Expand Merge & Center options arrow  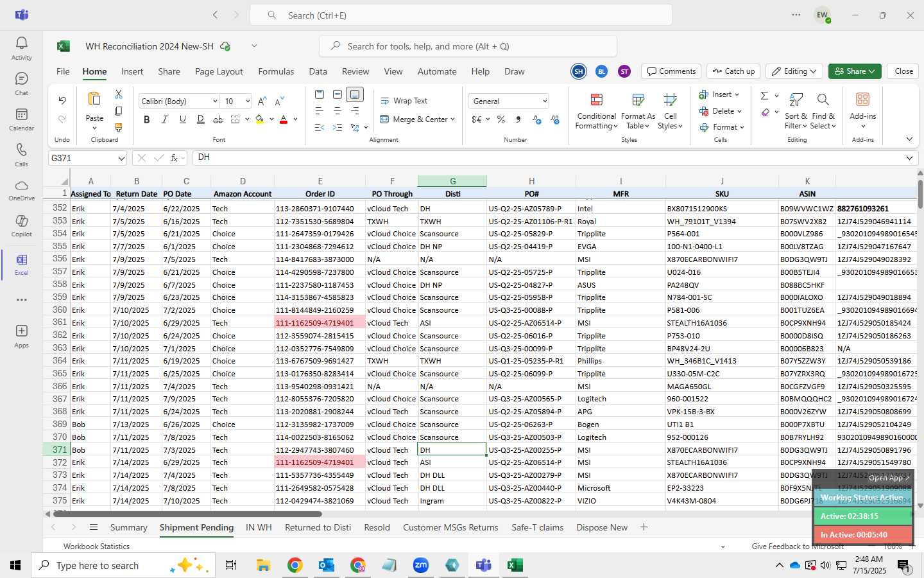(452, 119)
